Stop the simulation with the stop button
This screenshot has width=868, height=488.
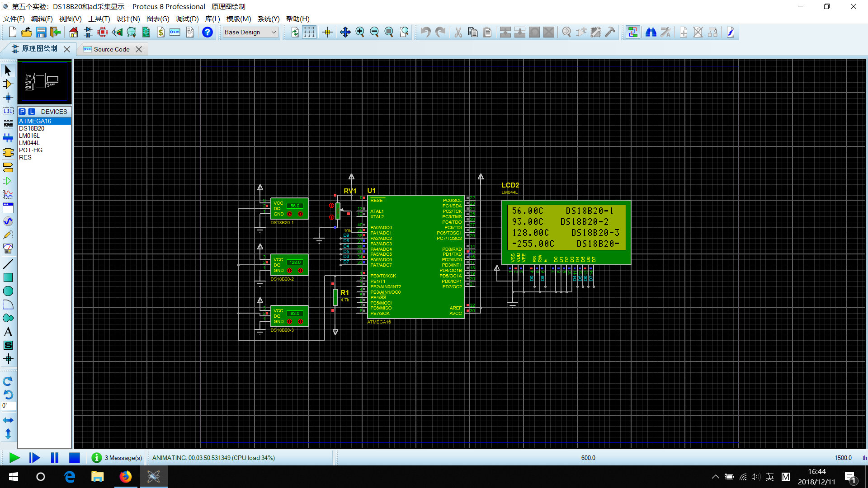point(75,458)
